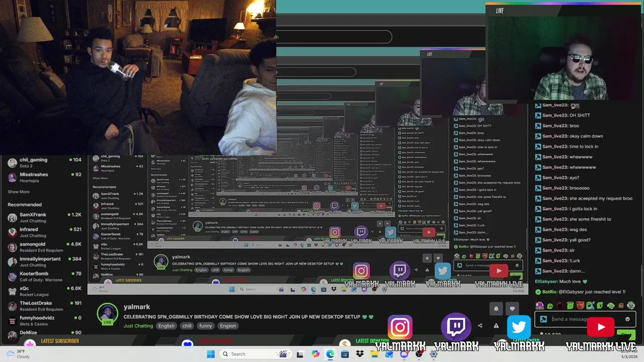Open funnyhoodvidz recommended channel
The width and height of the screenshot is (644, 362).
coord(44,320)
